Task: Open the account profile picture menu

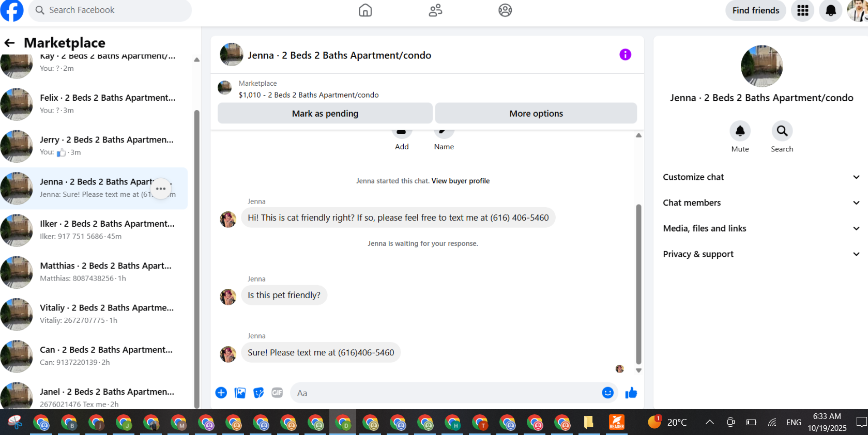Action: point(858,10)
